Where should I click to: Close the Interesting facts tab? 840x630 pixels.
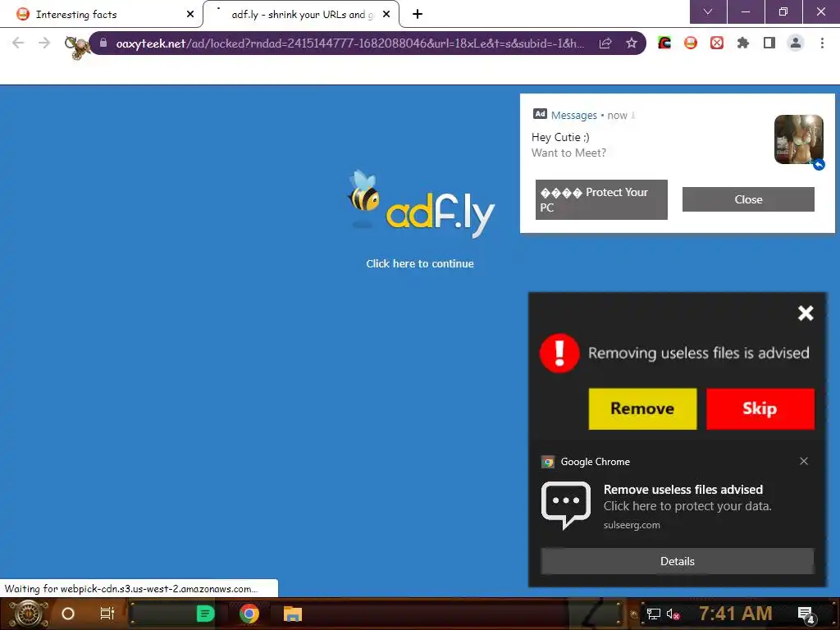[x=190, y=14]
